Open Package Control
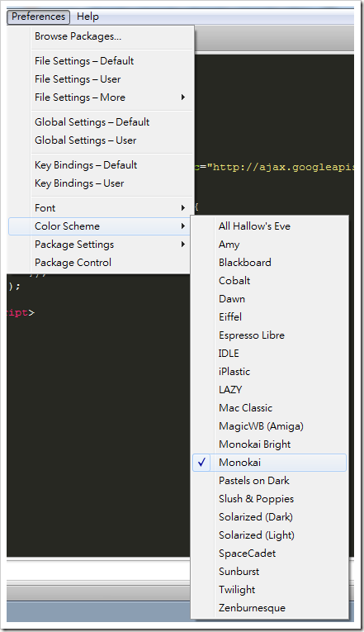Viewport: 364px width, 632px height. [x=99, y=263]
